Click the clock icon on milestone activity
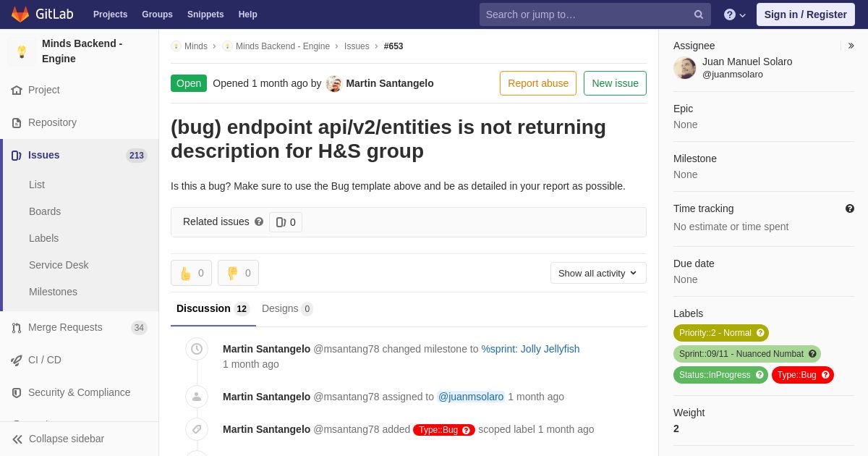868x456 pixels. click(x=197, y=349)
